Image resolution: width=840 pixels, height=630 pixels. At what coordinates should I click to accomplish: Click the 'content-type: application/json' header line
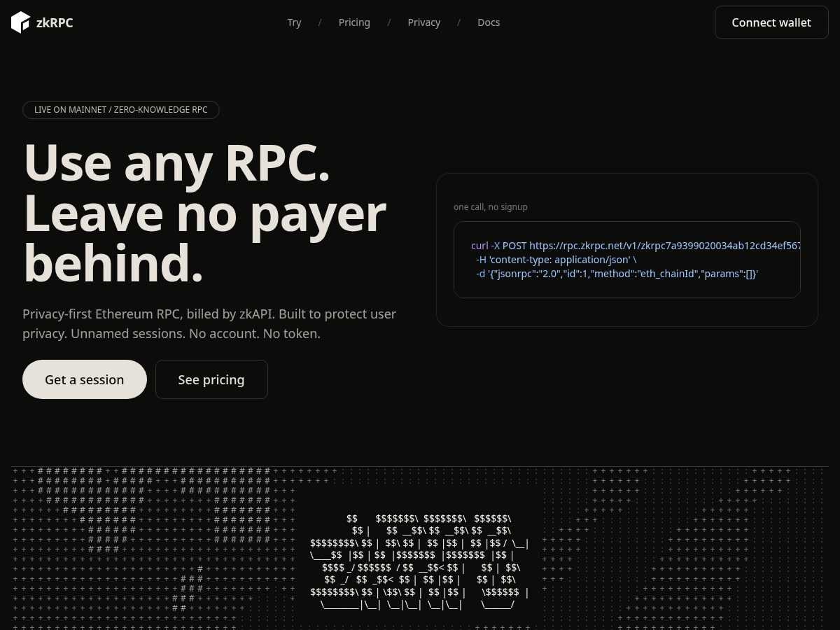556,260
